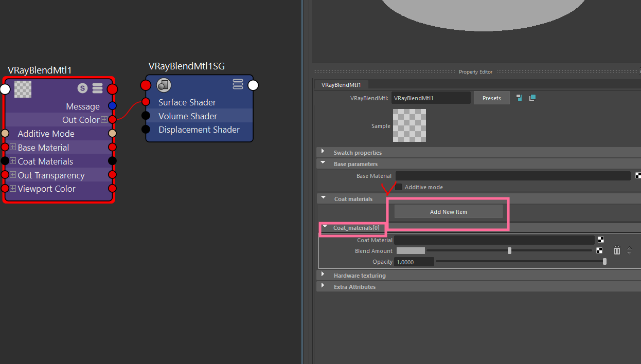Click the checker map button for Base Material

[638, 175]
